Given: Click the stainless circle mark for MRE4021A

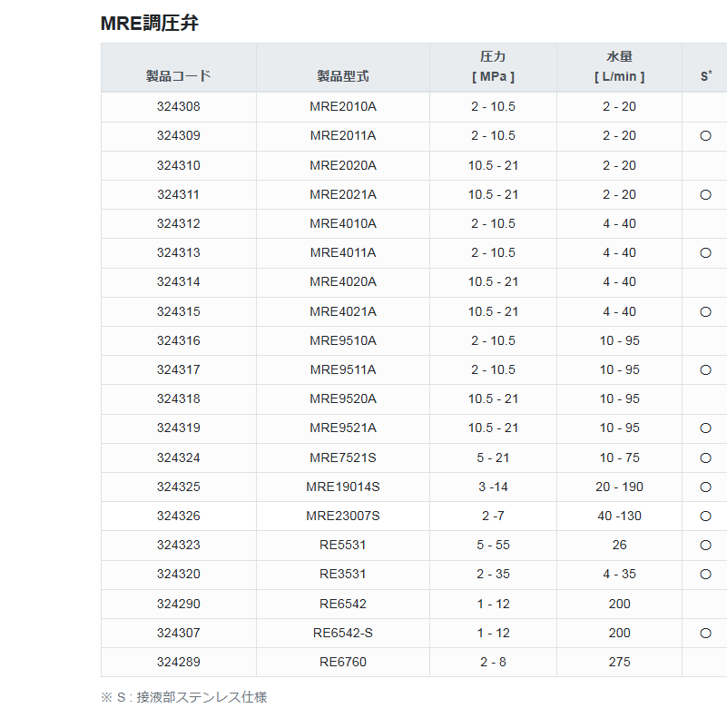Looking at the screenshot, I should [x=705, y=312].
